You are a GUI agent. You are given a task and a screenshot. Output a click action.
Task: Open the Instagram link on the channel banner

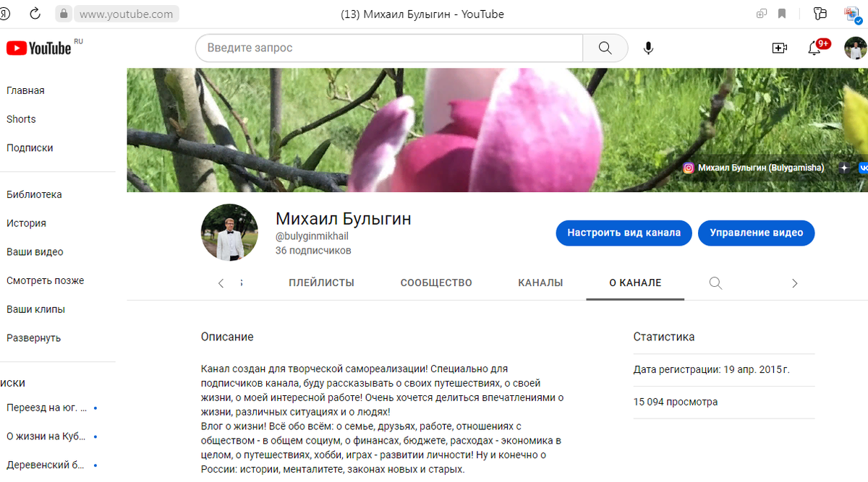point(689,168)
